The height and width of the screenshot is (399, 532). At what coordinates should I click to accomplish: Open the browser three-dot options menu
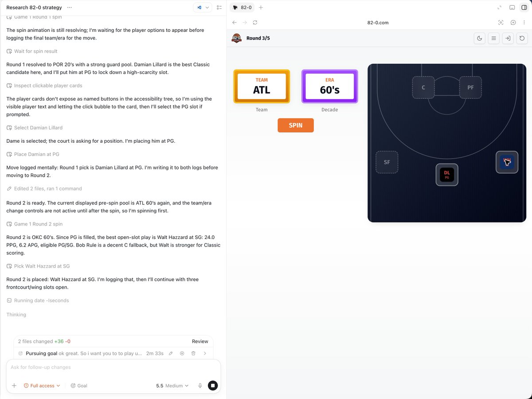(x=524, y=23)
